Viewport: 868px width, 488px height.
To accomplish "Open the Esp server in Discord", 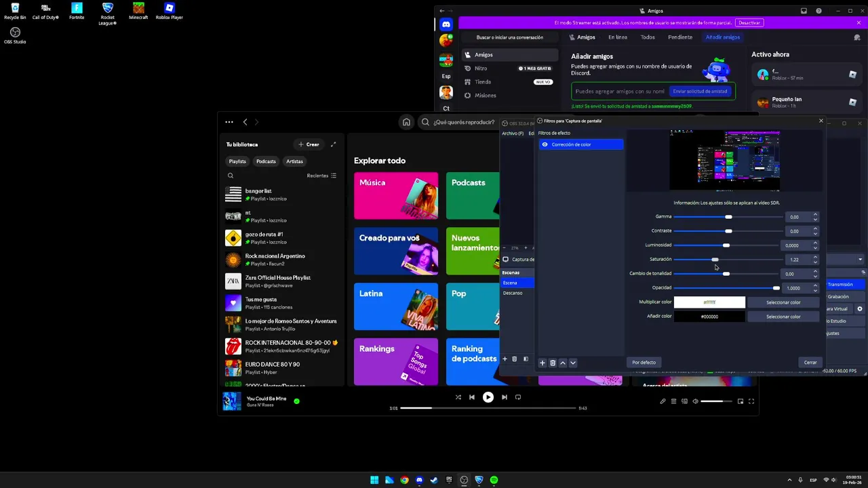I will (x=446, y=76).
